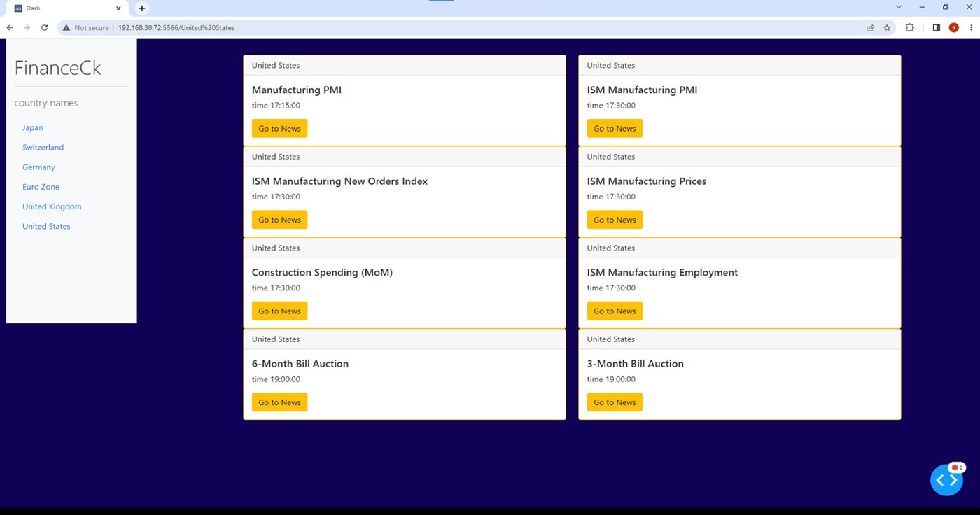Click United States header of Manufacturing PMI card
The height and width of the screenshot is (515, 980).
(276, 66)
